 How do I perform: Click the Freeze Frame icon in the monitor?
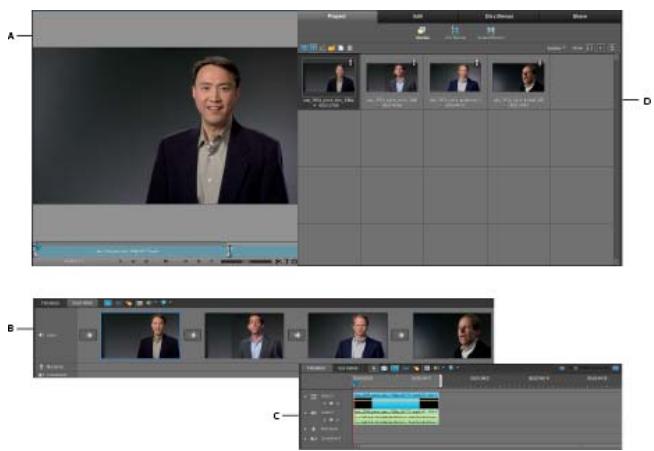(294, 262)
